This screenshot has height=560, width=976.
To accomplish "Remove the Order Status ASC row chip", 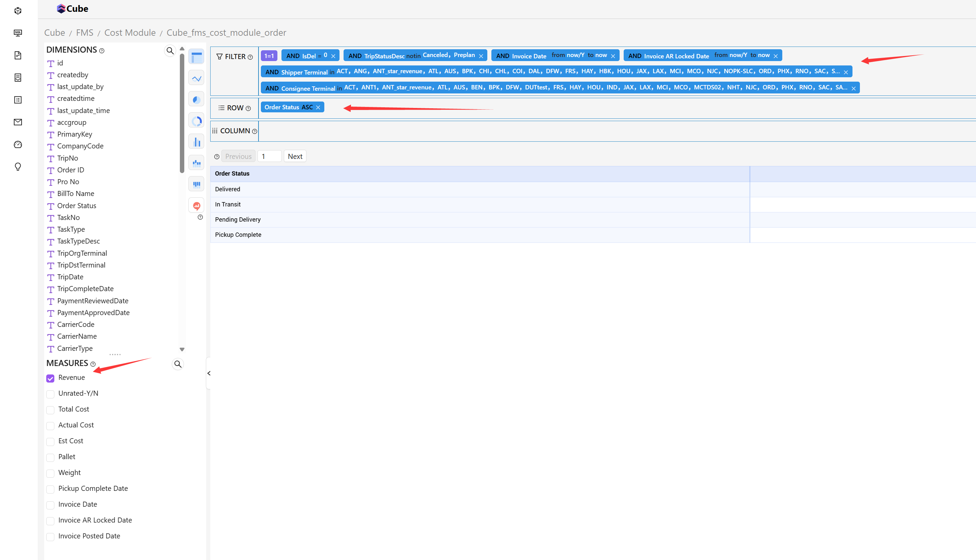I will pos(318,107).
